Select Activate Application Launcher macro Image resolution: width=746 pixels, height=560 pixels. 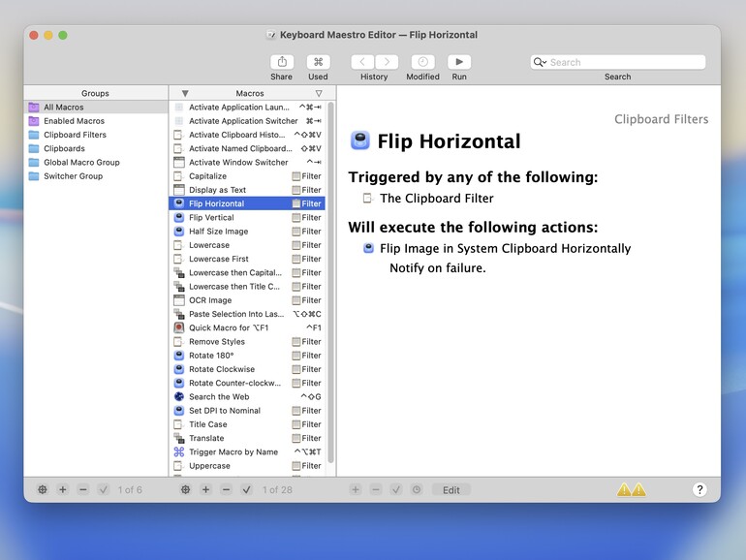(247, 107)
